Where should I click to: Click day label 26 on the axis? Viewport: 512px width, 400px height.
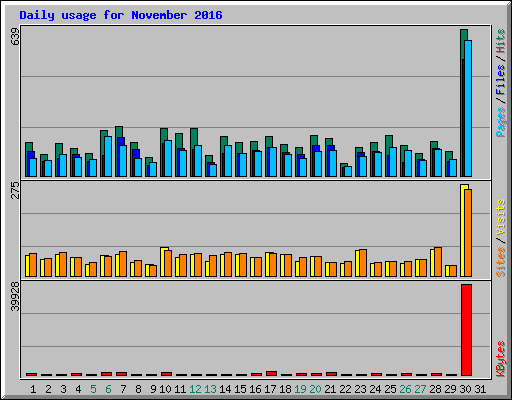click(405, 389)
